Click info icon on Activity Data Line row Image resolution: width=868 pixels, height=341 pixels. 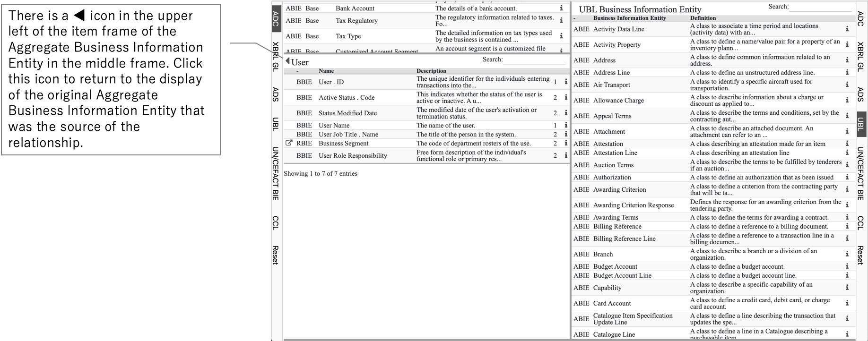847,29
